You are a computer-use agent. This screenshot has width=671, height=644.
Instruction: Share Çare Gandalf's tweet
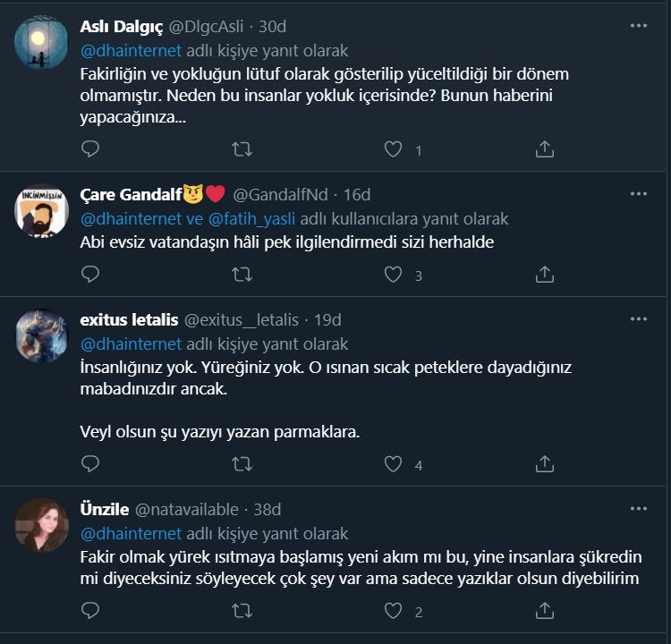544,275
